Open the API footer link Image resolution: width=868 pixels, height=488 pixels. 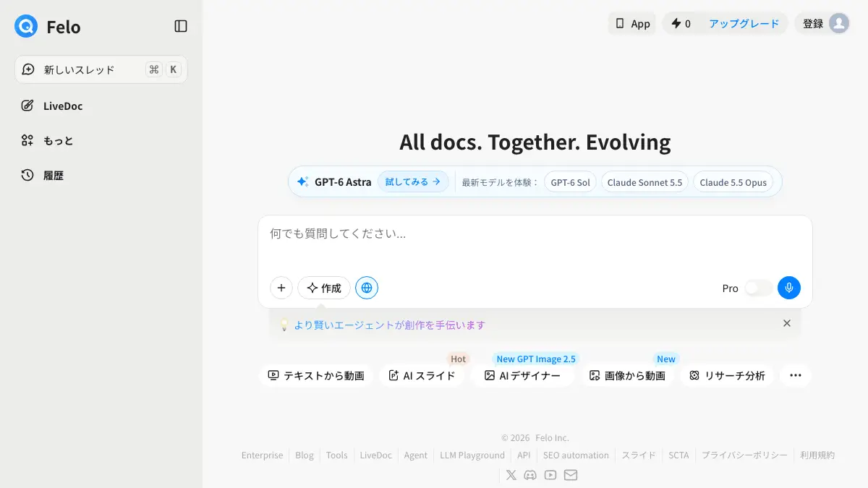[x=524, y=455]
